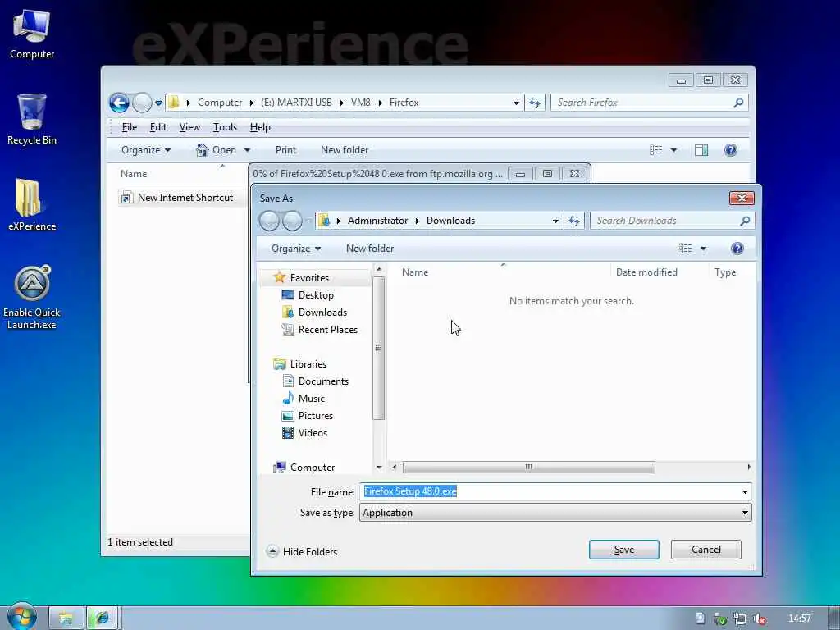Image resolution: width=840 pixels, height=630 pixels.
Task: Collapse folders with Hide Folders
Action: 302,552
